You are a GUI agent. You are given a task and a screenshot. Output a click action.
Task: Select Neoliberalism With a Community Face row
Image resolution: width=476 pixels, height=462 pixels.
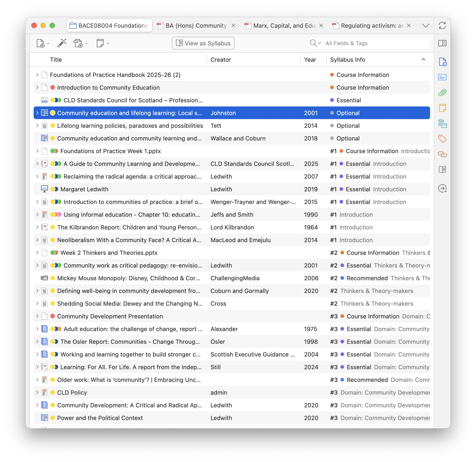[232, 240]
